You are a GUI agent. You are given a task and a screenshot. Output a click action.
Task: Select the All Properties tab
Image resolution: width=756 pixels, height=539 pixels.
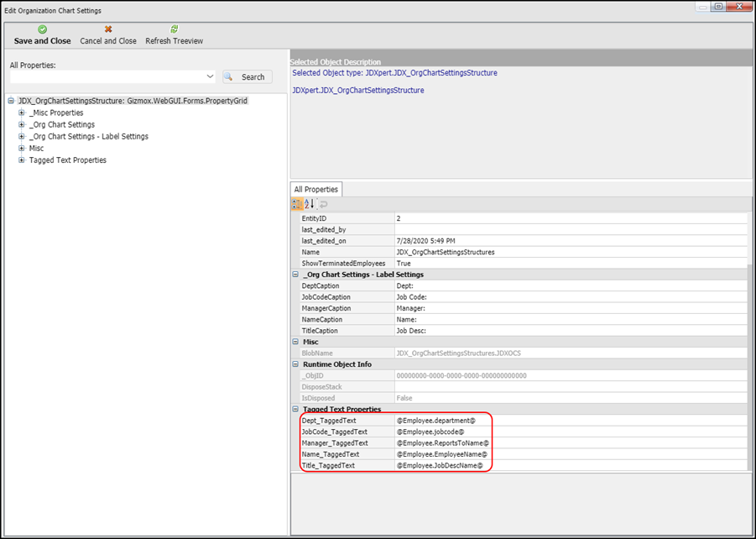315,190
